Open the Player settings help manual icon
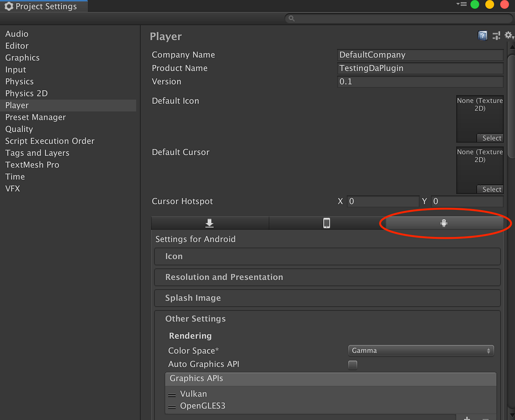This screenshot has width=515, height=420. click(x=483, y=35)
